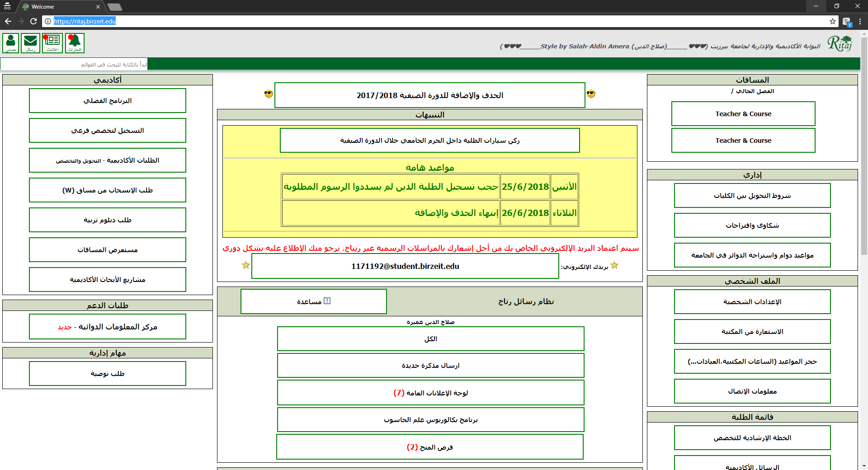
Task: Click the مواعيد هامة heading
Action: [430, 168]
